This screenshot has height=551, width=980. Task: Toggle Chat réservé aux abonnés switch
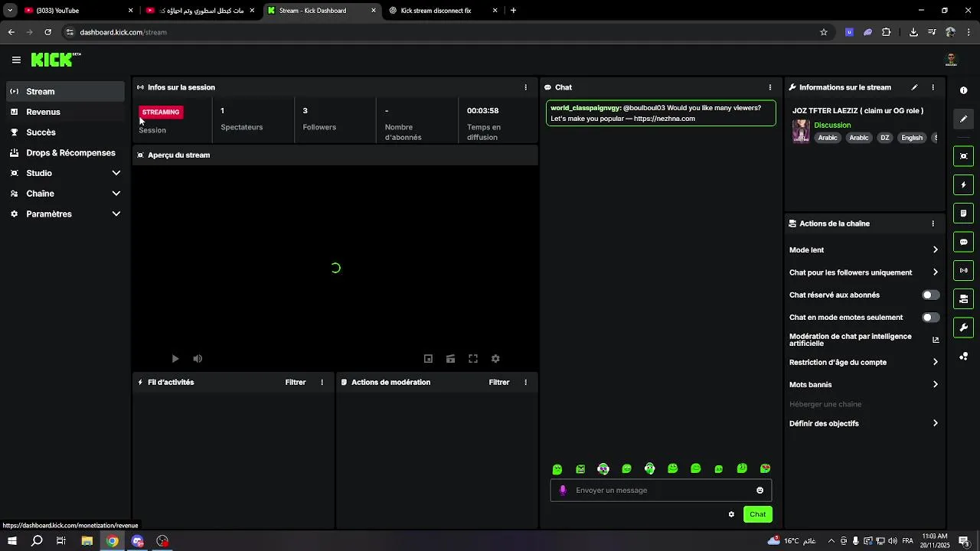tap(930, 295)
